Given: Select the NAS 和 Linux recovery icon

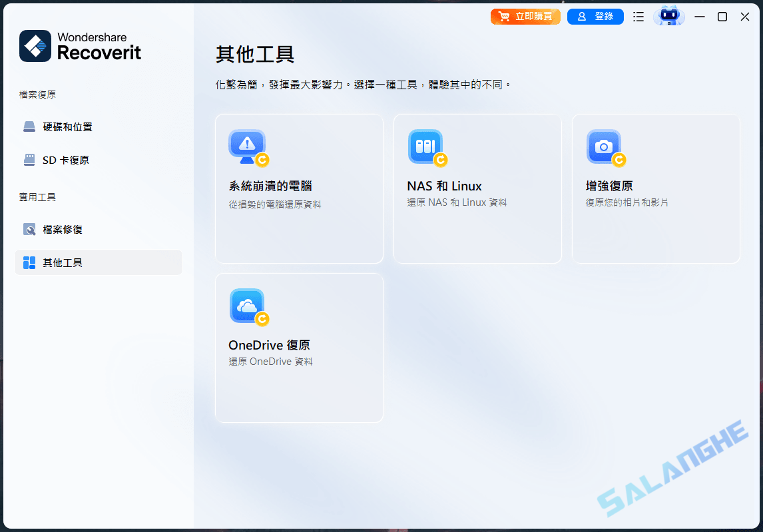Looking at the screenshot, I should coord(425,146).
